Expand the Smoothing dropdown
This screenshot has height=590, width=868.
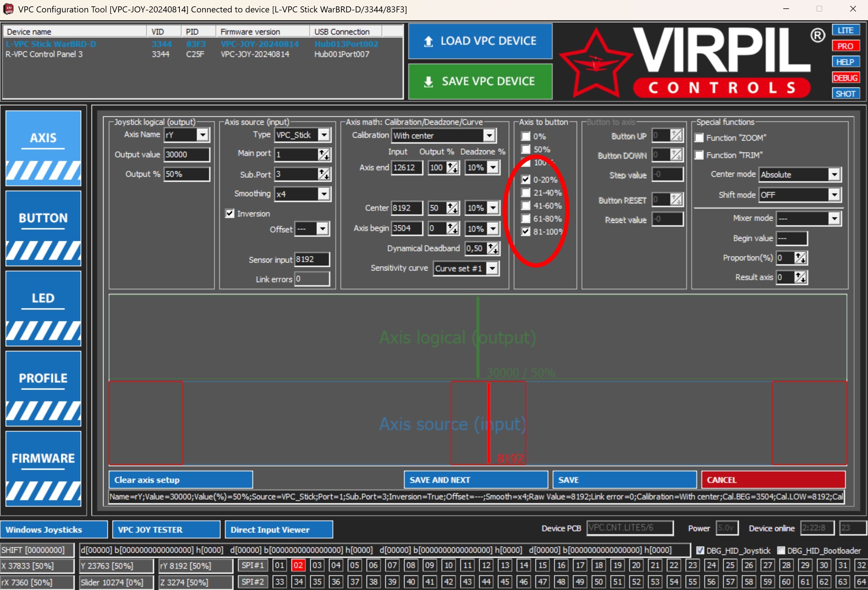pos(324,194)
